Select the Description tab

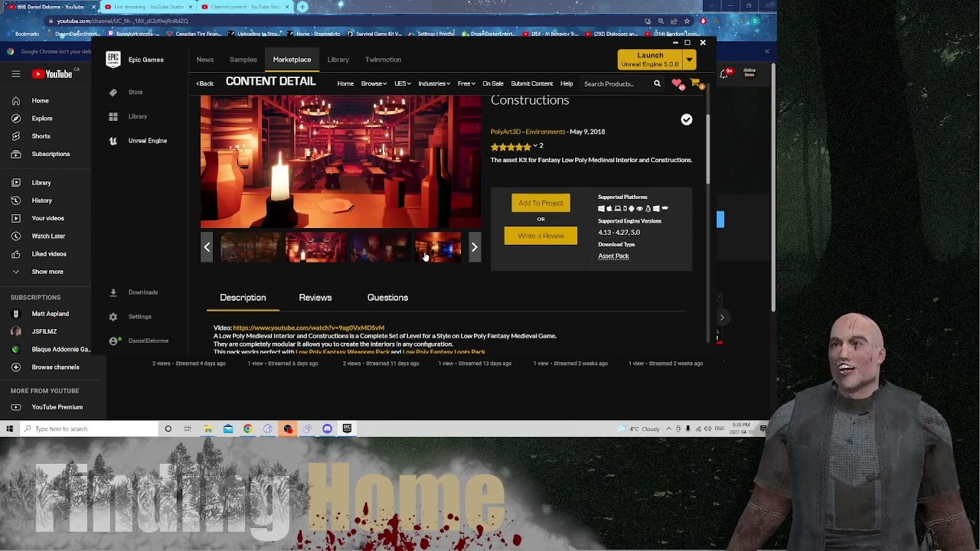[243, 298]
